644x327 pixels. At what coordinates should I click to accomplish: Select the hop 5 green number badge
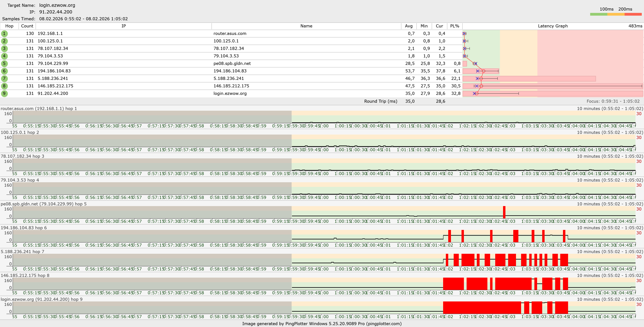click(x=4, y=64)
